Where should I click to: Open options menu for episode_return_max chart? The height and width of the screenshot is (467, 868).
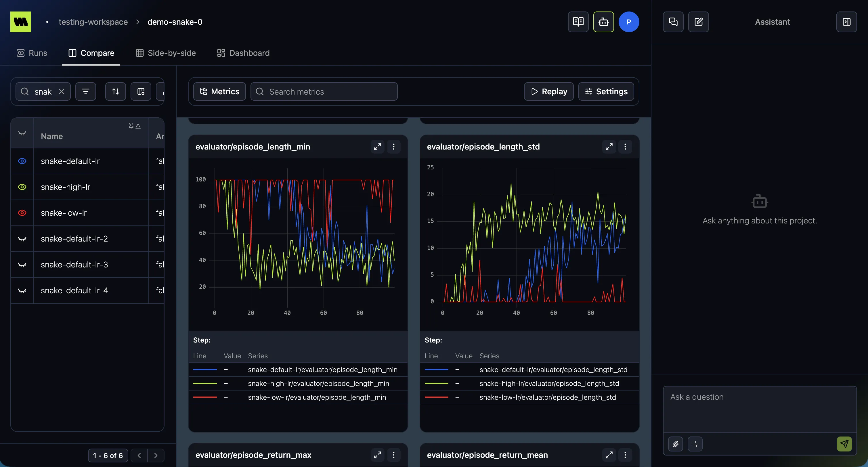coord(393,455)
